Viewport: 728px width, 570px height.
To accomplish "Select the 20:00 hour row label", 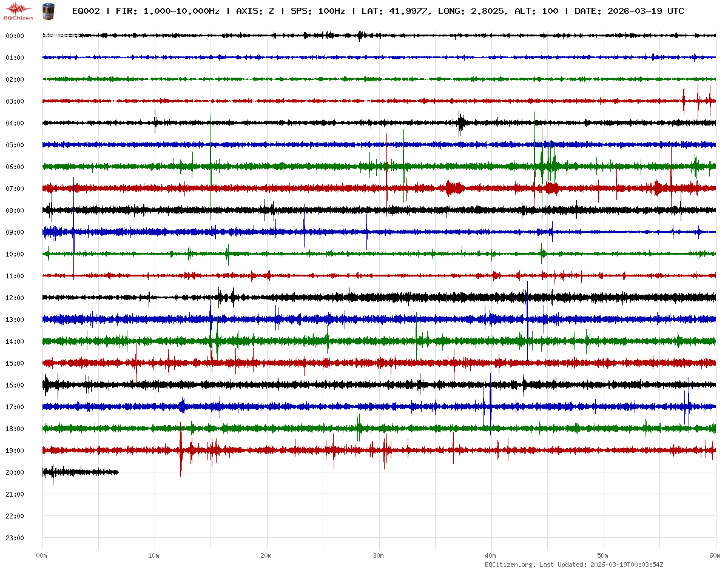I will point(15,472).
